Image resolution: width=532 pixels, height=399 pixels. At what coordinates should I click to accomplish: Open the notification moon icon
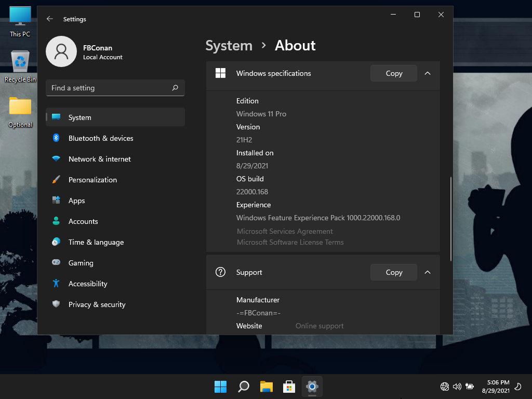pyautogui.click(x=518, y=387)
